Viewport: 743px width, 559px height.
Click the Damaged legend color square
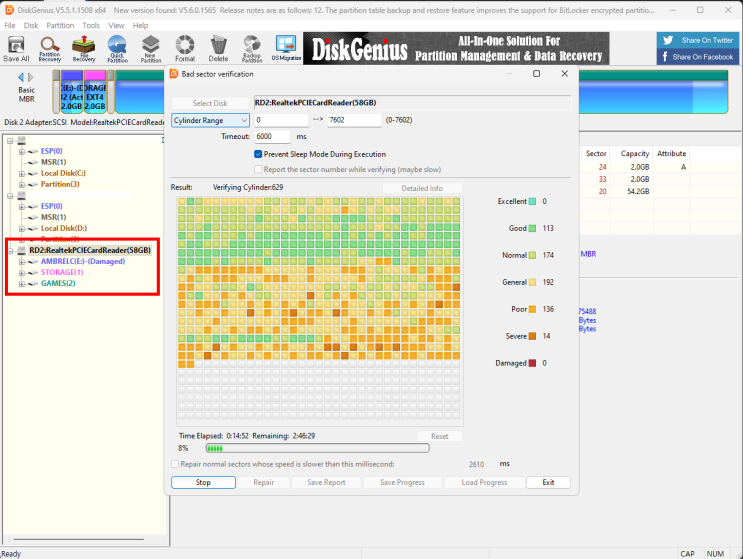coord(532,363)
